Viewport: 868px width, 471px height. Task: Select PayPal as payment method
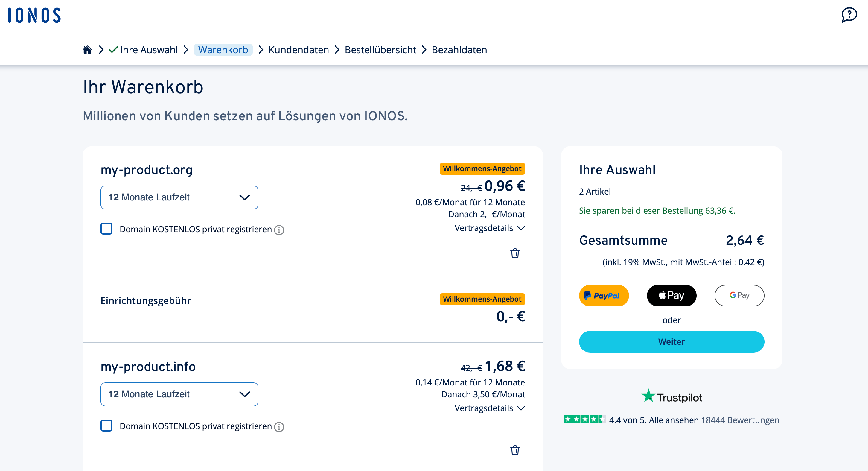coord(604,295)
